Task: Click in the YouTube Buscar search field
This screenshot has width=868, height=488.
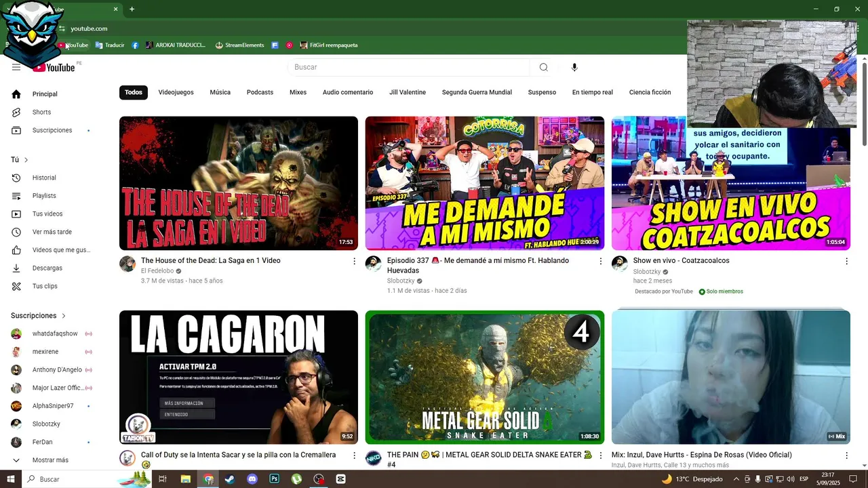Action: click(x=408, y=67)
